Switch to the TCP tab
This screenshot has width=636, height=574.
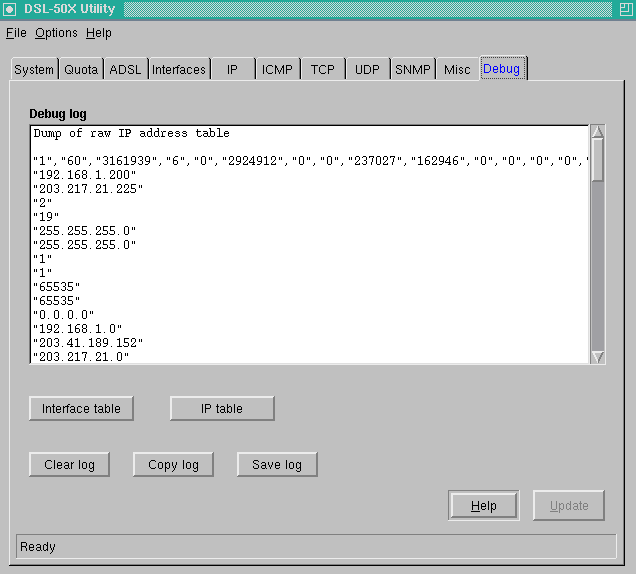(x=323, y=69)
